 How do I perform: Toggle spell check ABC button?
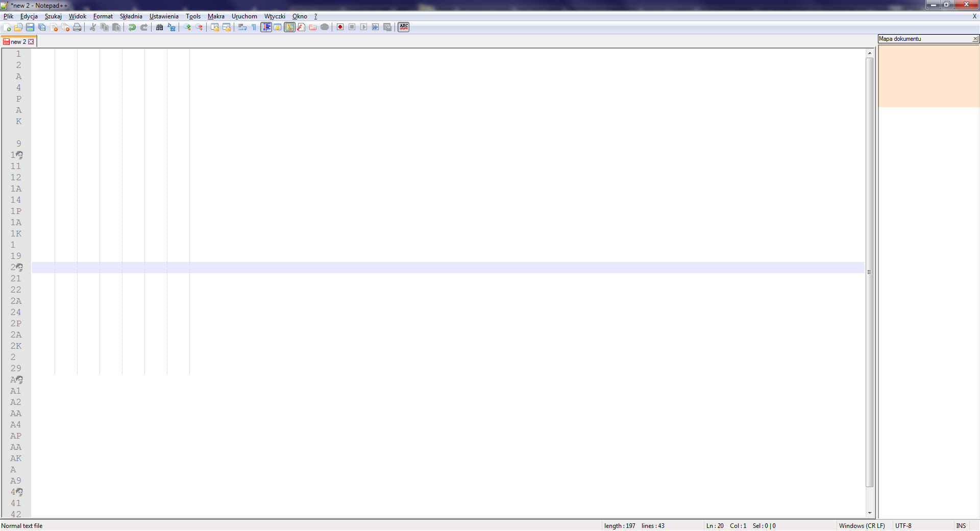click(404, 27)
